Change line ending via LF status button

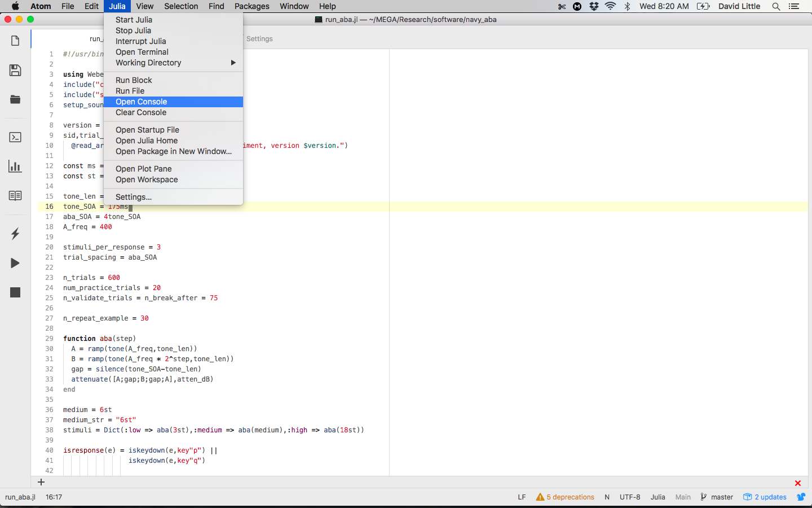tap(522, 497)
